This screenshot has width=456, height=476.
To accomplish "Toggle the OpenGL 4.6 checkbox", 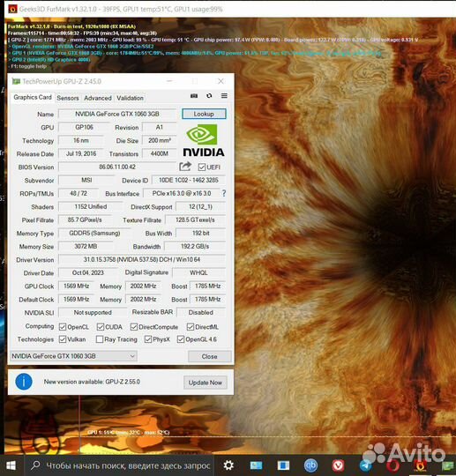I will pyautogui.click(x=181, y=339).
